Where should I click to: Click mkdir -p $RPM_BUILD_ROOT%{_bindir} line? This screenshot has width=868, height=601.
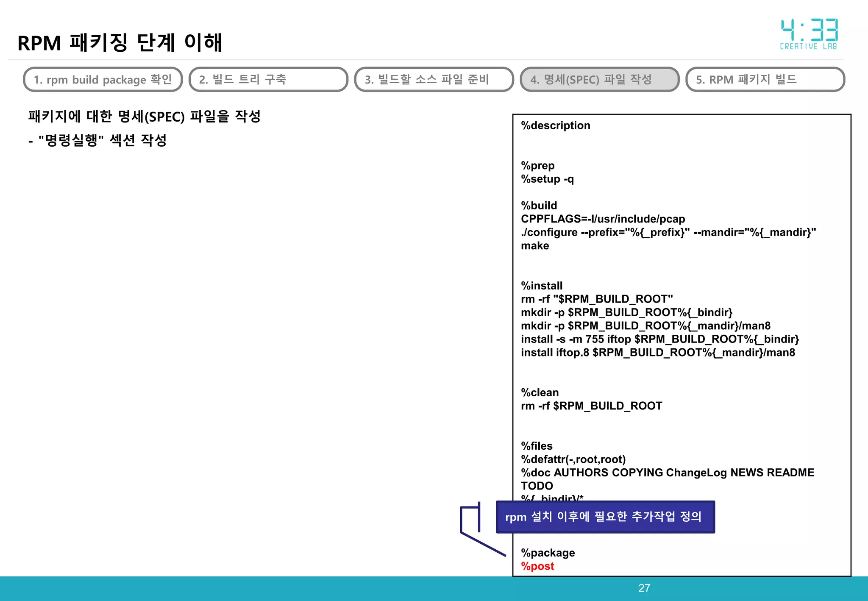(627, 312)
